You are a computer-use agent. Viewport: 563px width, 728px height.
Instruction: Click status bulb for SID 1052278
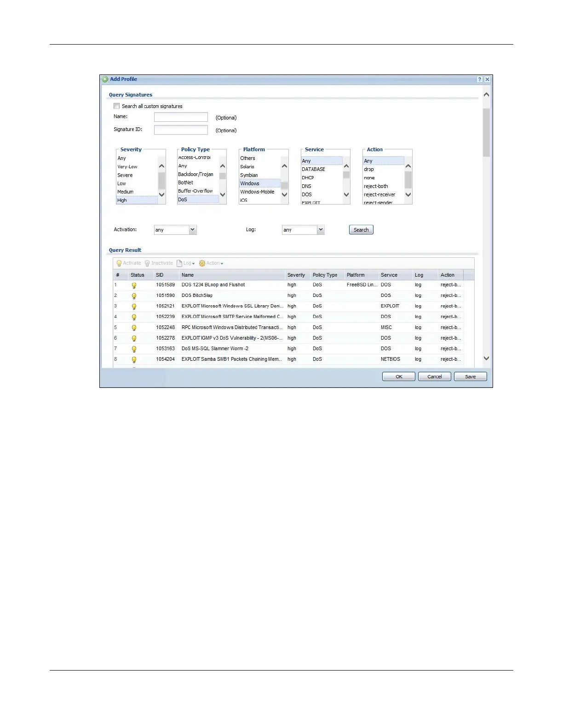click(134, 338)
